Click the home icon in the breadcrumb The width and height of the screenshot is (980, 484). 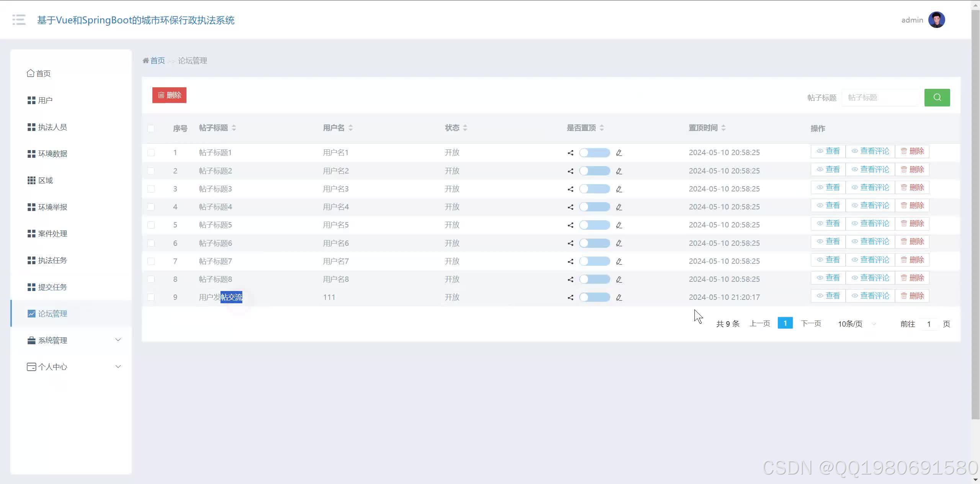click(x=146, y=60)
